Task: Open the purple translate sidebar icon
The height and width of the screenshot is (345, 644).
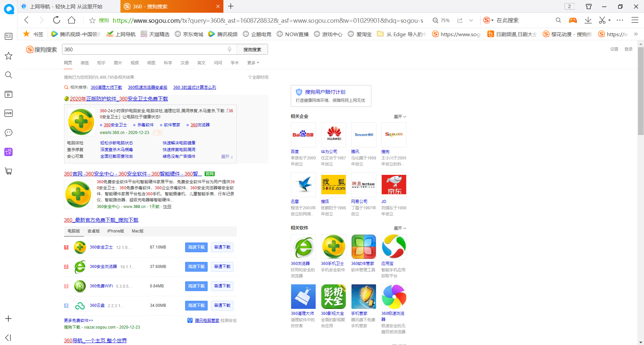Action: tap(9, 152)
